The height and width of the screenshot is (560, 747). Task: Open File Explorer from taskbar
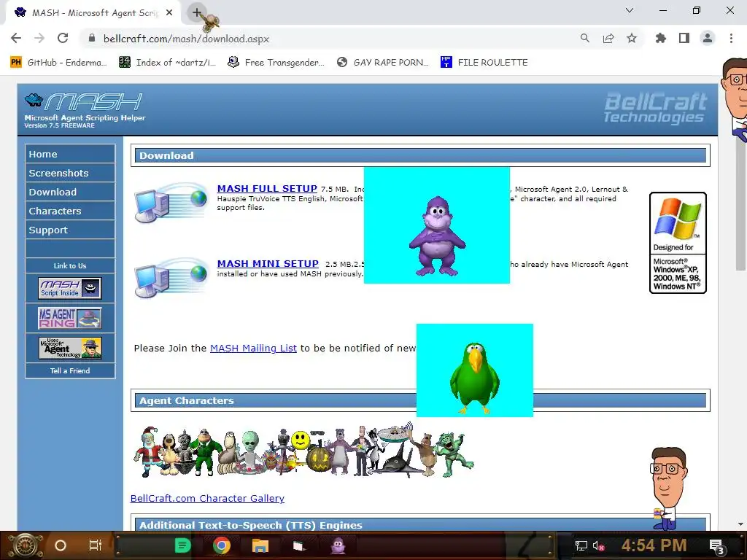point(260,545)
